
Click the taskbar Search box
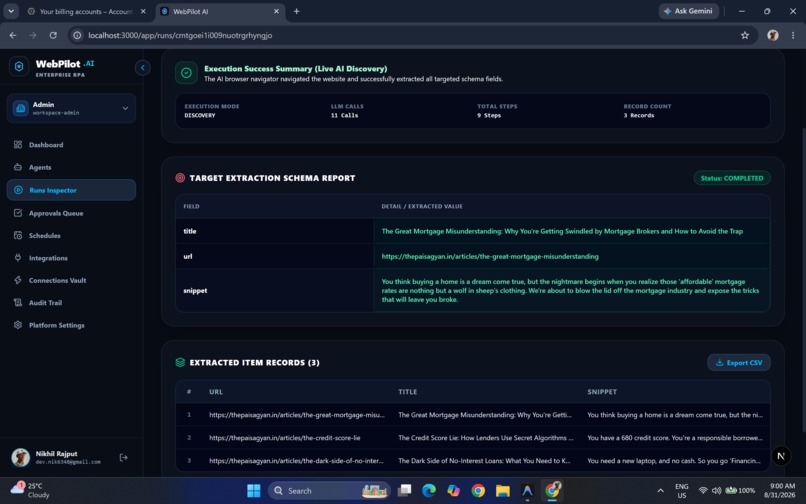point(329,491)
